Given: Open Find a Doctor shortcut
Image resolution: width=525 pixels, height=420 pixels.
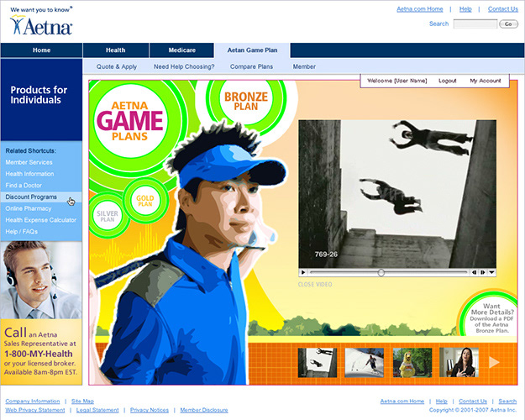Looking at the screenshot, I should coord(24,185).
